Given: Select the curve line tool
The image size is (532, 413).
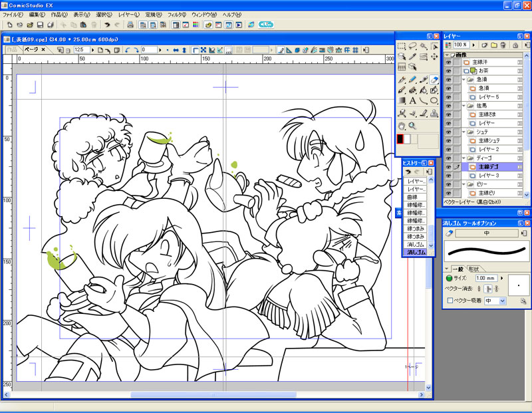Looking at the screenshot, I should pyautogui.click(x=424, y=101).
